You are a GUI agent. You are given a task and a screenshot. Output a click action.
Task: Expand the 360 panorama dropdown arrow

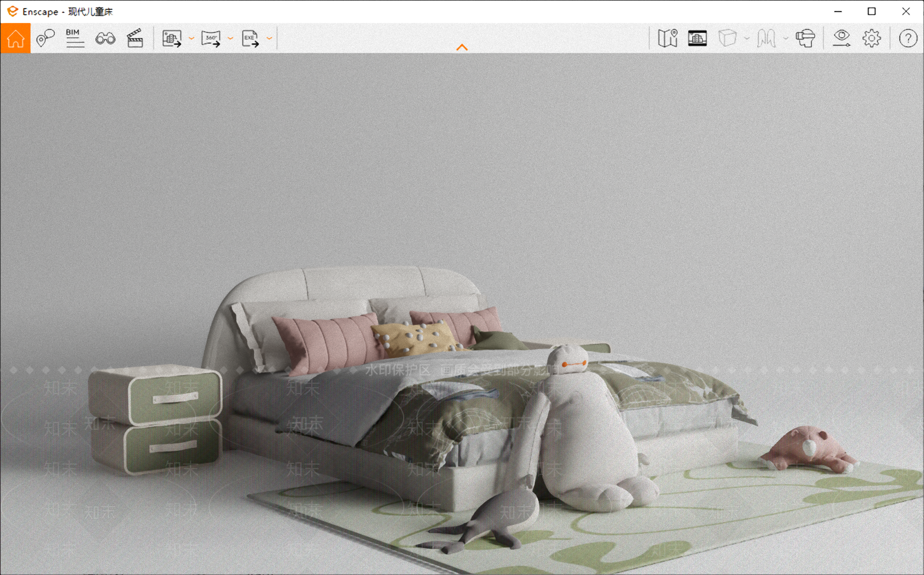pos(230,39)
